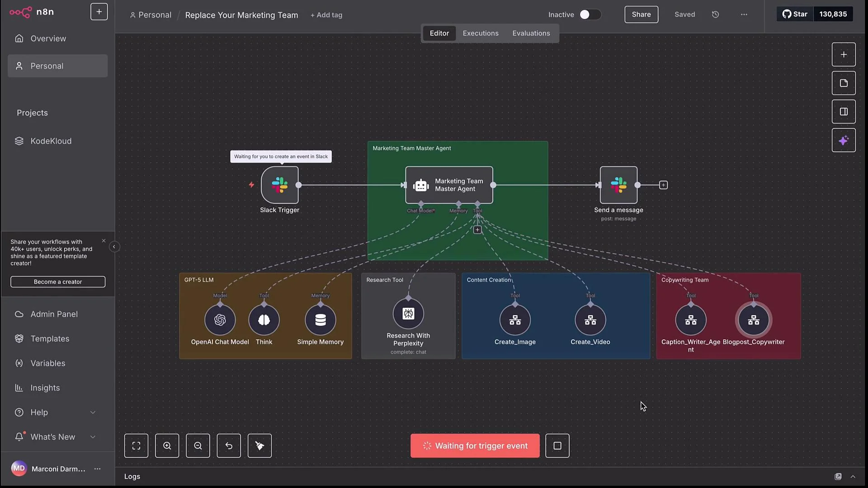Click the MD user avatar
868x488 pixels.
19,469
